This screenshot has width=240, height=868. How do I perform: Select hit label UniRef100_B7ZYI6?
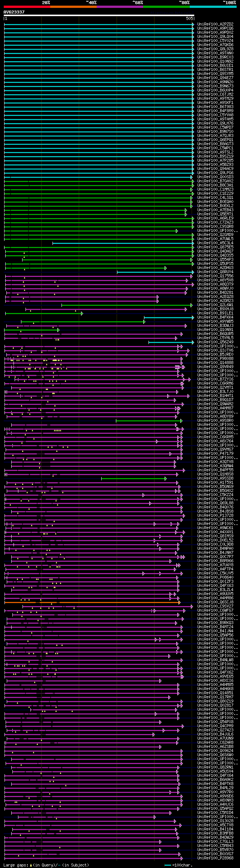215,379
